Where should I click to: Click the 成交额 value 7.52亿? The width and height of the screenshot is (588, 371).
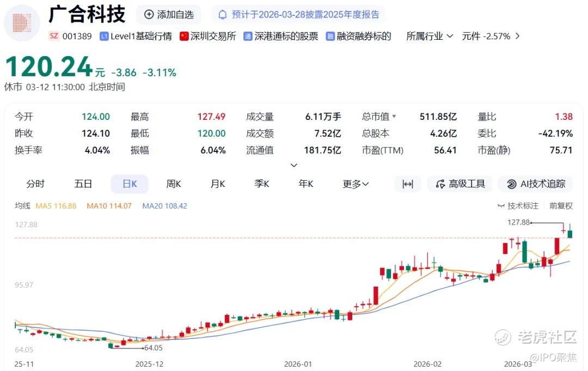tap(328, 133)
